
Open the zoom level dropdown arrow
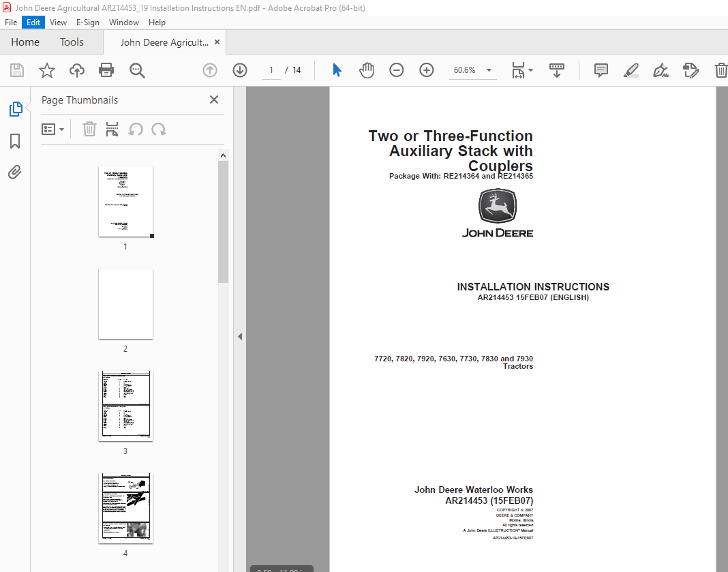(489, 70)
